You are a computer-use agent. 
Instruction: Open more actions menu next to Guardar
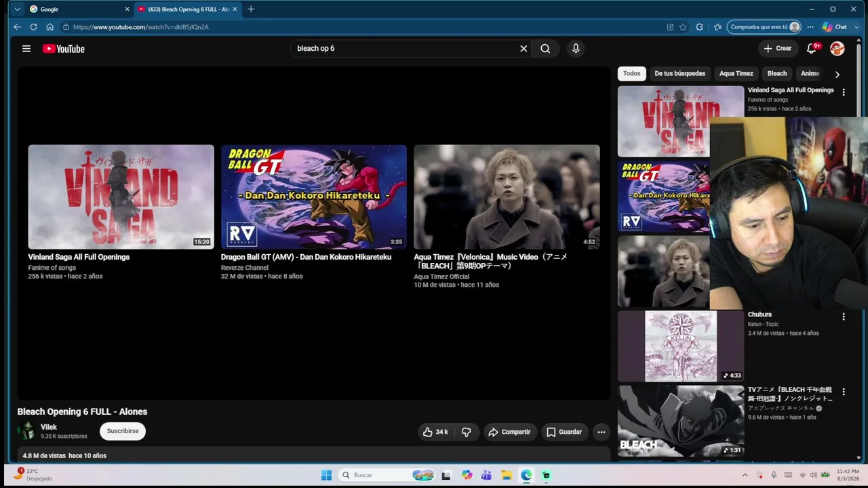coord(601,432)
